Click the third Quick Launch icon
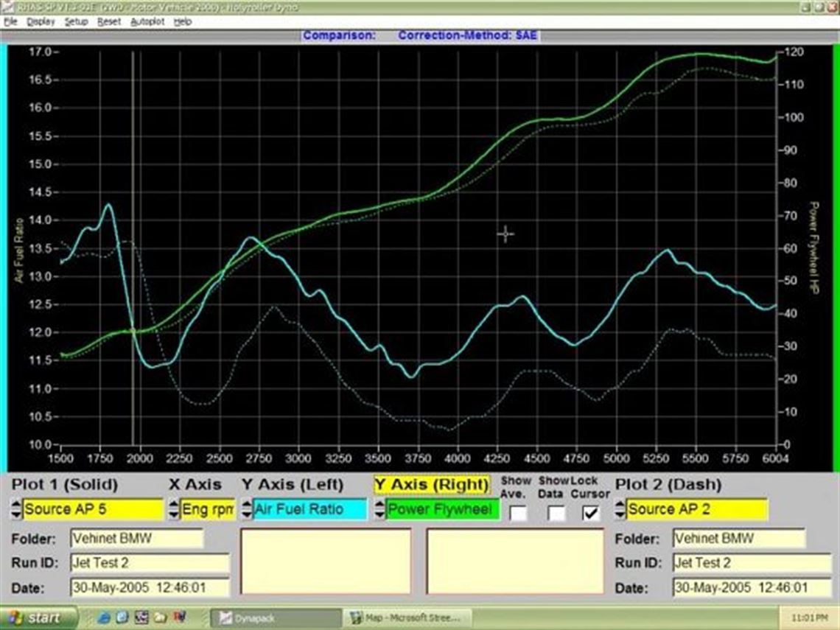 (141, 617)
